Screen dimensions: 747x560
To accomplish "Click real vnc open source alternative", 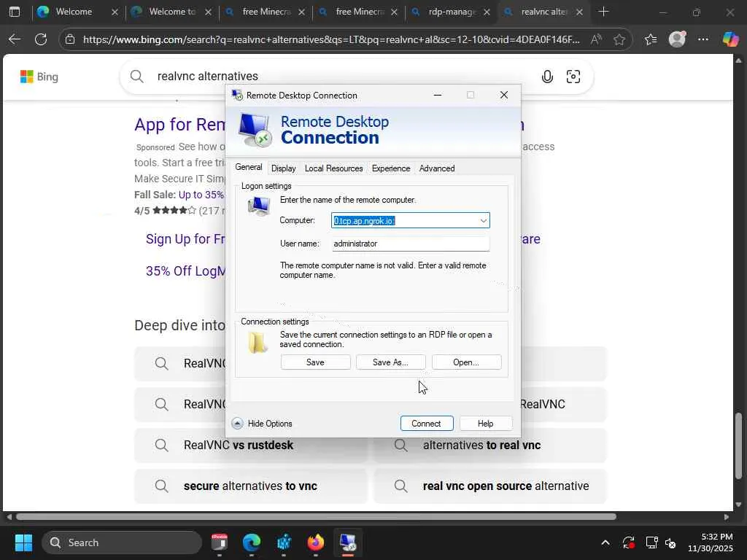I will (490, 486).
